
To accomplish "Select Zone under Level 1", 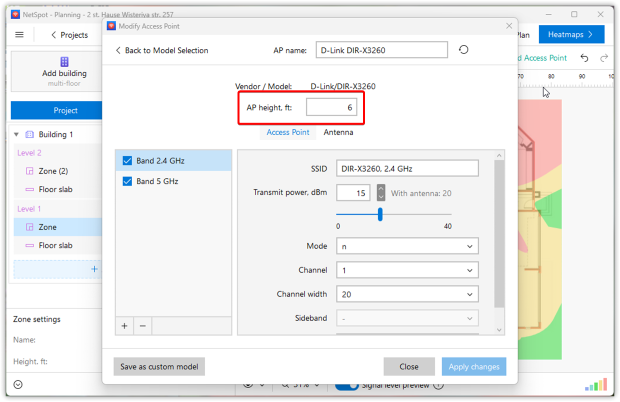I will (x=58, y=227).
